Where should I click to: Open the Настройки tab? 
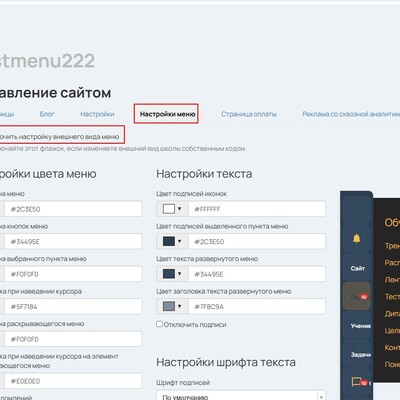(x=97, y=114)
